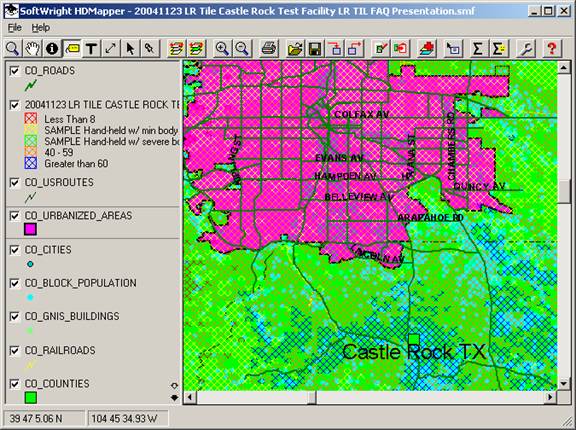Open help with red question mark
This screenshot has width=576, height=430.
551,48
